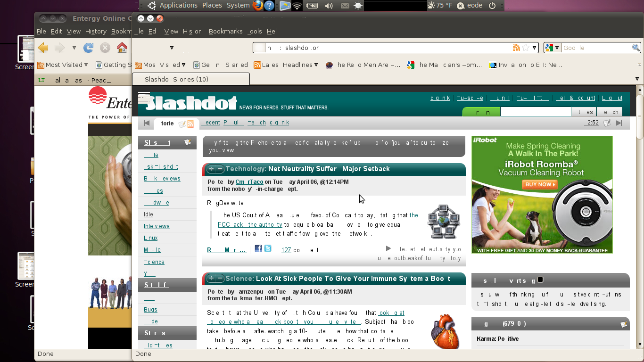Click the Home icon in the Entergy window
The image size is (644, 362).
pos(122,48)
